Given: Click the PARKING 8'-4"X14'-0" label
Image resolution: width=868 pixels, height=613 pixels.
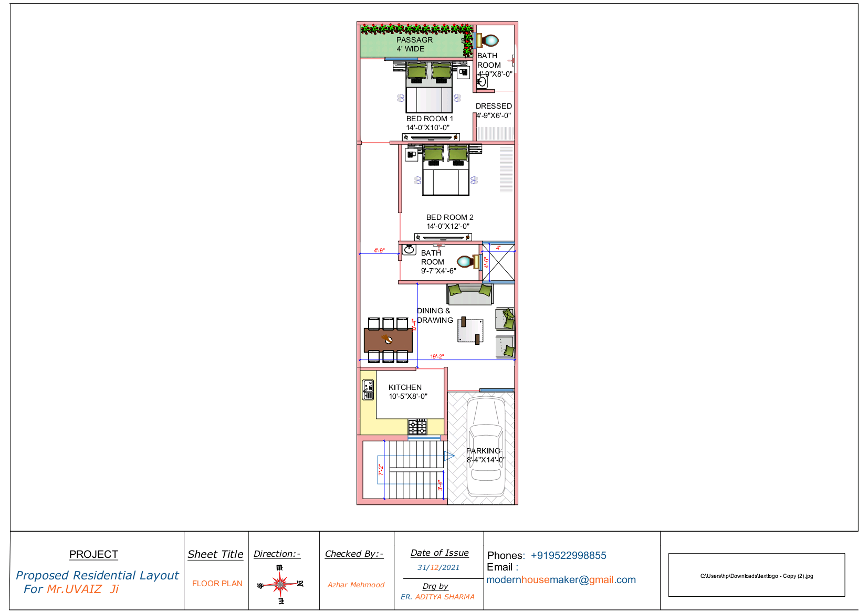Looking at the screenshot, I should [x=486, y=455].
